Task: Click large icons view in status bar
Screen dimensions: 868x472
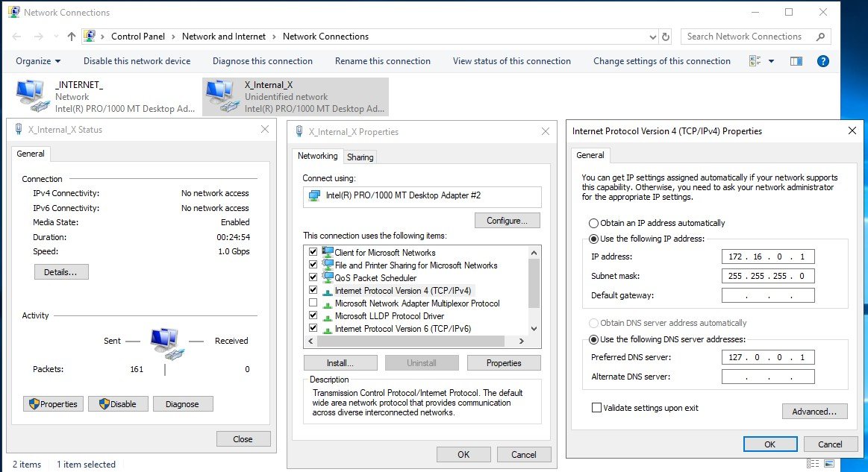Action: click(829, 464)
